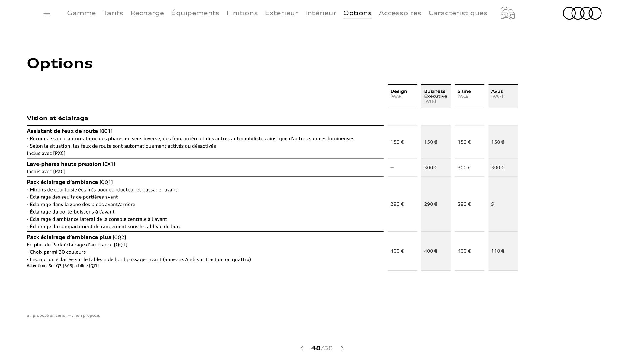
Task: Click Avus 300 € Lave-phares price
Action: click(498, 167)
